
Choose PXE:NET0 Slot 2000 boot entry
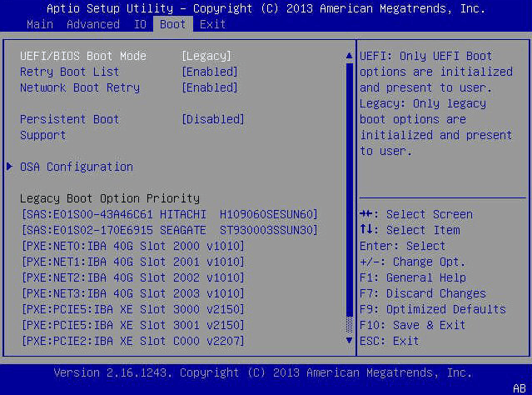132,246
